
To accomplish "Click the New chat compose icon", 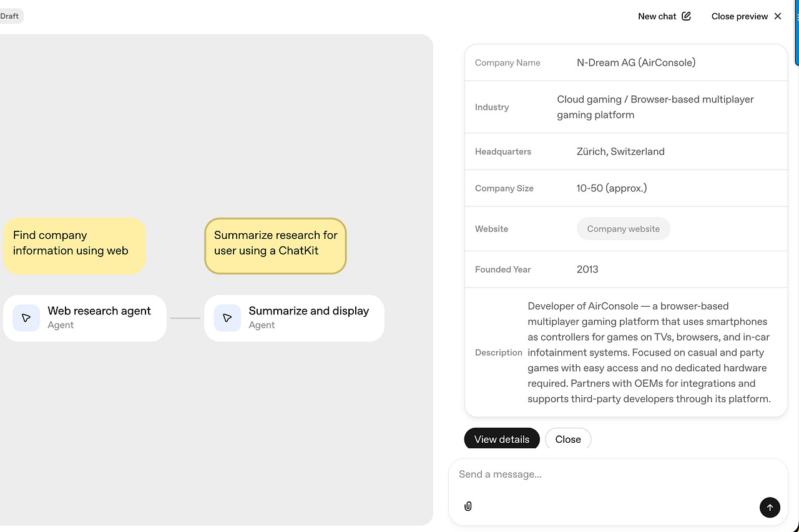I will click(x=686, y=16).
